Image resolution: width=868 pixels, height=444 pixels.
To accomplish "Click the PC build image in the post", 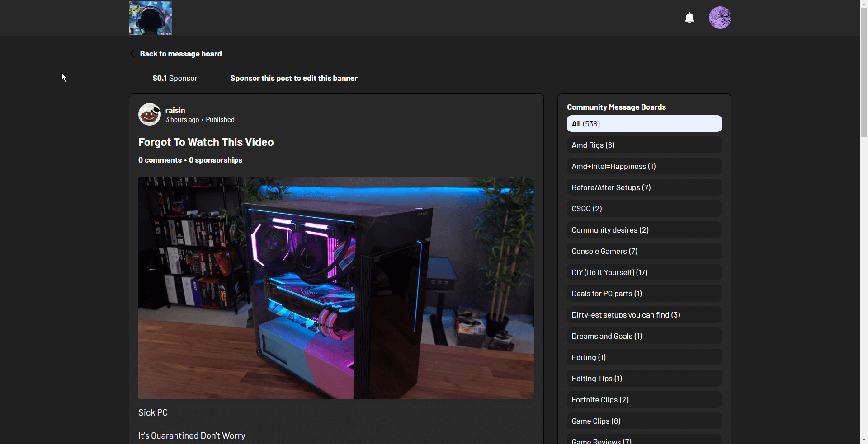I will tap(336, 287).
